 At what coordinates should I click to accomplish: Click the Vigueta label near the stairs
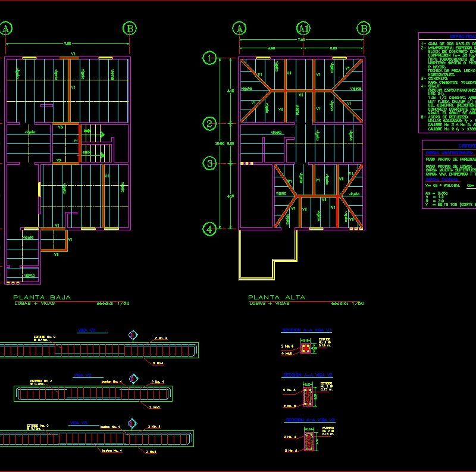[29, 132]
